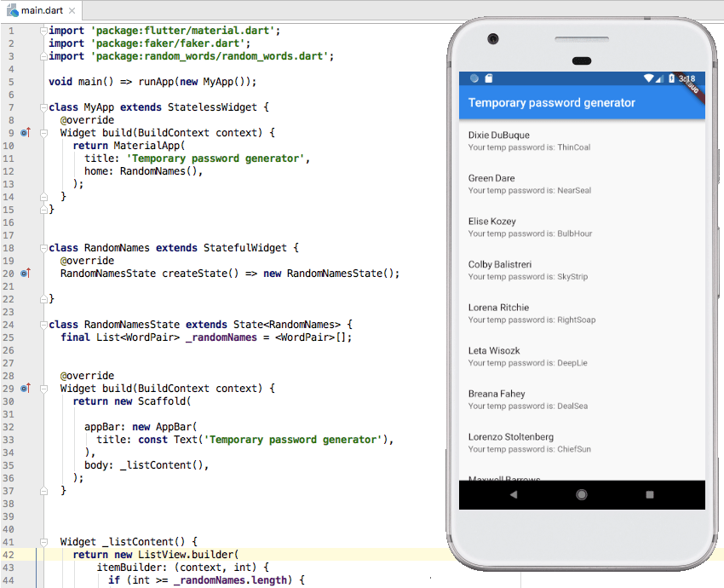Click the MaterialApp call on line 10

point(147,146)
